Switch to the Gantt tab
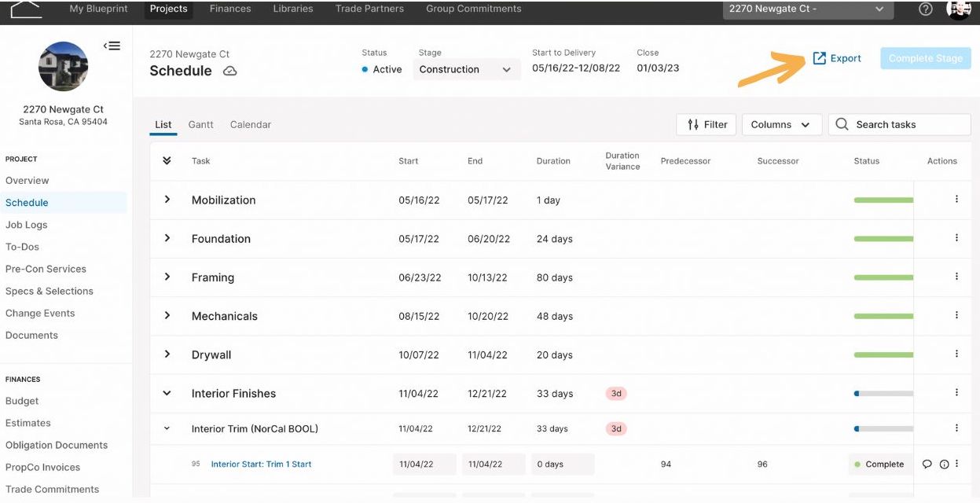980x503 pixels. 201,124
